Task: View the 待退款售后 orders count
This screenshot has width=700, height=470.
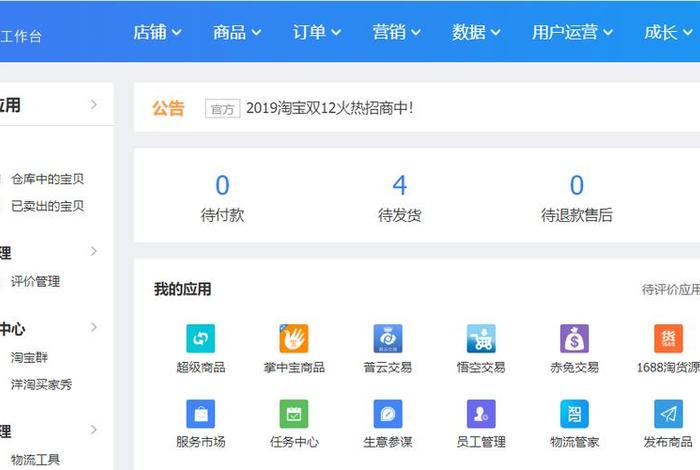Action: [x=576, y=197]
